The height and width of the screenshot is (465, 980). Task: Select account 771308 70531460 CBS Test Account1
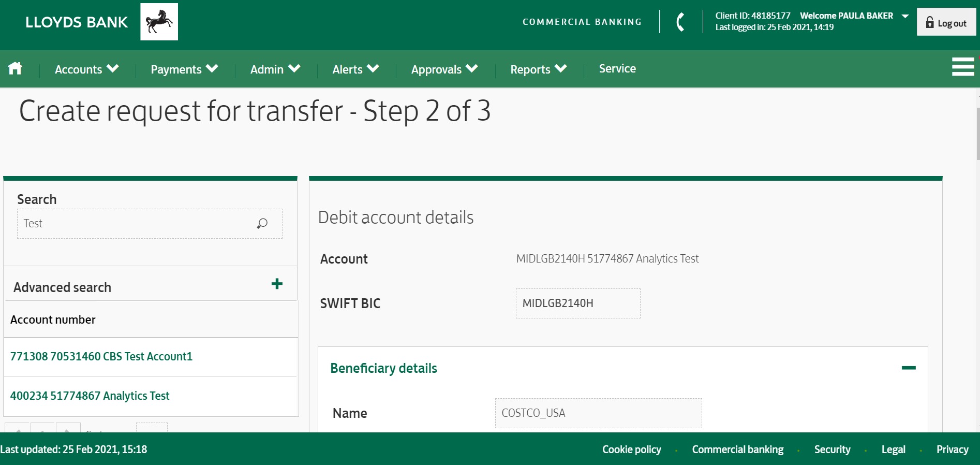click(x=101, y=356)
